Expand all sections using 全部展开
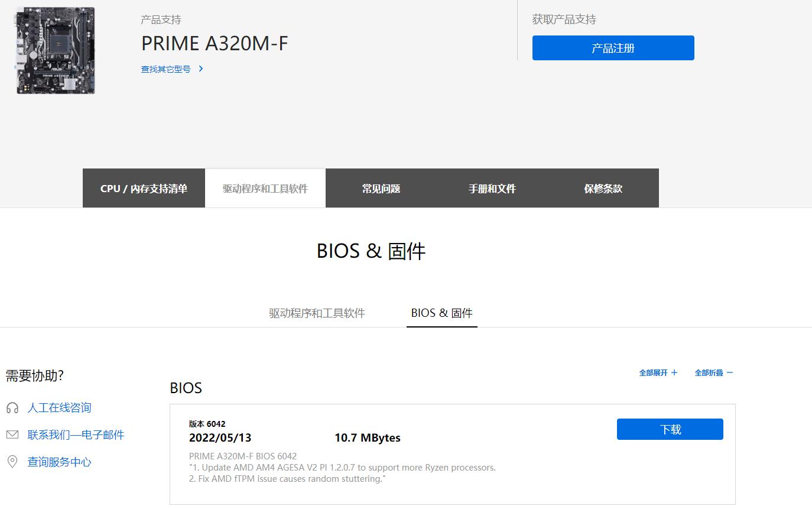Screen dimensions: 812x509 point(653,372)
